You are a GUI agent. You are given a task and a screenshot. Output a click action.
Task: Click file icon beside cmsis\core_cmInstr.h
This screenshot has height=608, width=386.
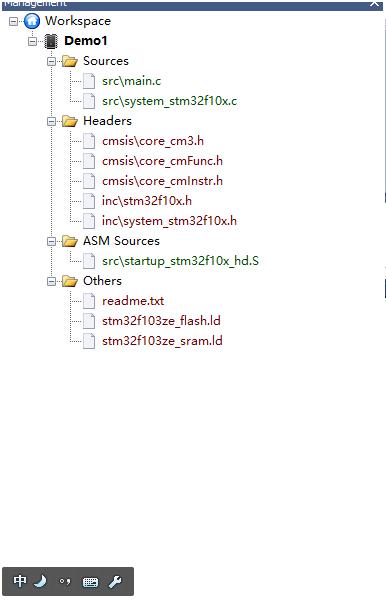click(89, 181)
